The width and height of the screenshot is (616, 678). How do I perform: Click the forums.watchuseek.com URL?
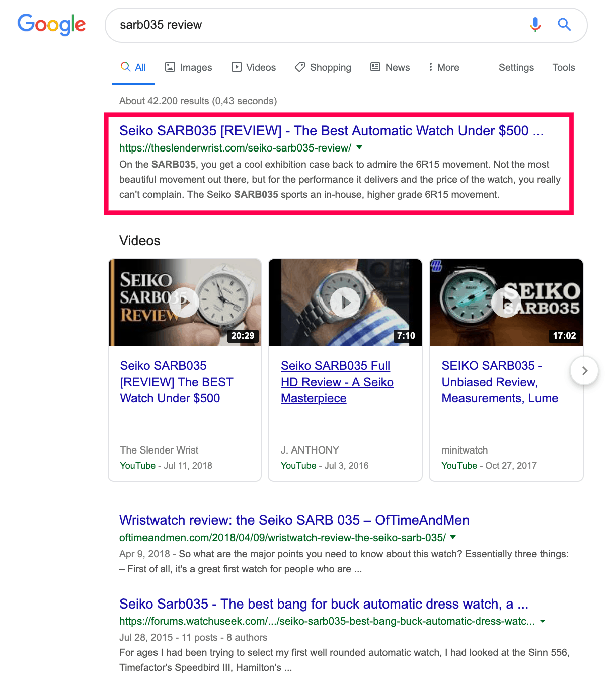click(x=327, y=621)
